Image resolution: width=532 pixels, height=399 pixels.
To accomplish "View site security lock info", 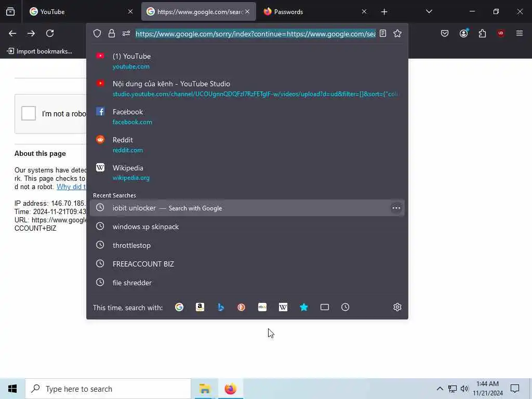I will click(x=112, y=33).
